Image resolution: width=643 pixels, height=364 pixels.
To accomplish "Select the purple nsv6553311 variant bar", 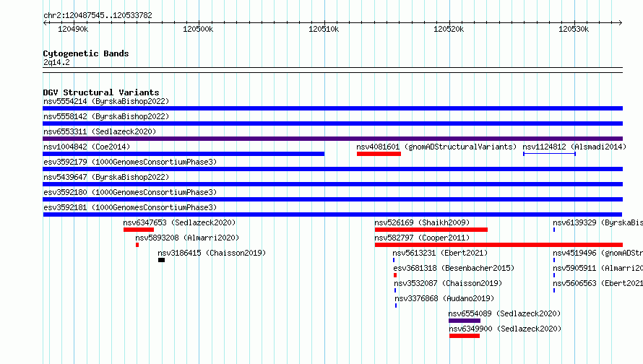I will click(332, 139).
